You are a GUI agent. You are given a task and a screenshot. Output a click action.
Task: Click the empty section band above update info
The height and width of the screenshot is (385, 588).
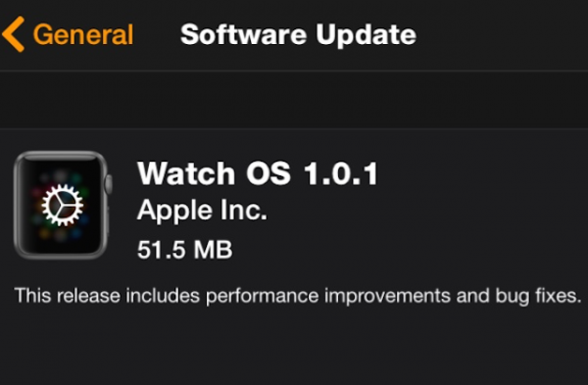pyautogui.click(x=294, y=100)
